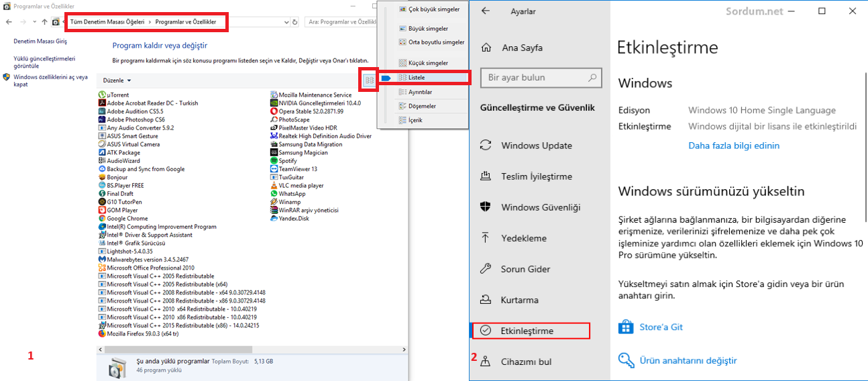Select Realtek High Definition Audio Driver row
The height and width of the screenshot is (381, 868).
coord(321,136)
